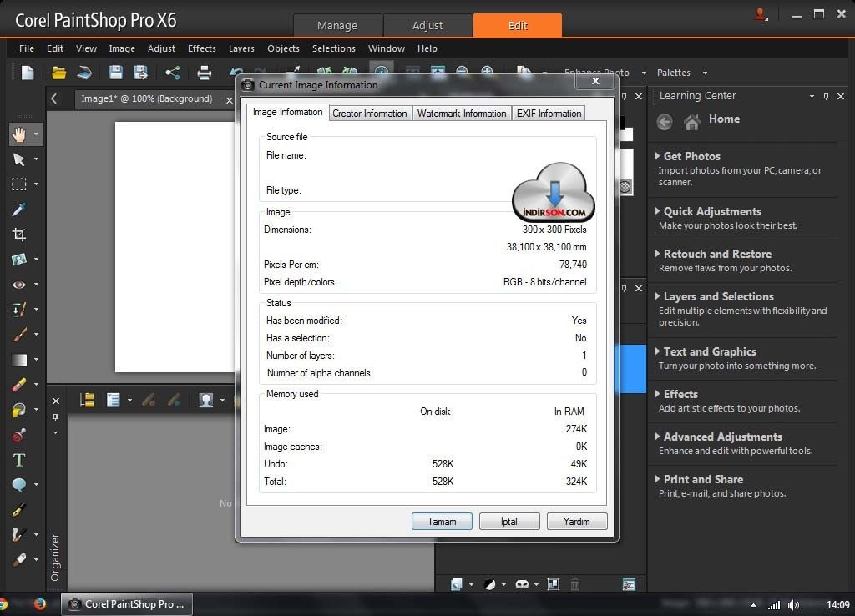Click the white image canvas
This screenshot has width=855, height=616.
pyautogui.click(x=175, y=247)
